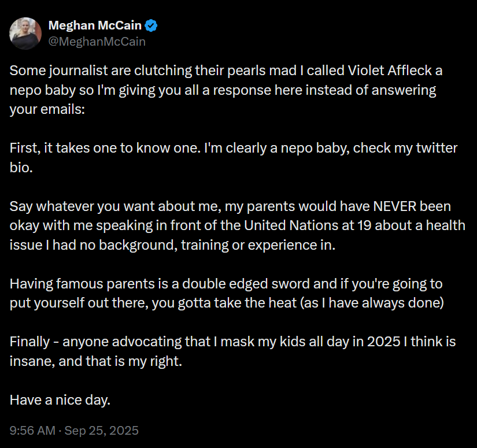Click the word 'bio.' in the tweet
The image size is (477, 448).
tap(21, 168)
